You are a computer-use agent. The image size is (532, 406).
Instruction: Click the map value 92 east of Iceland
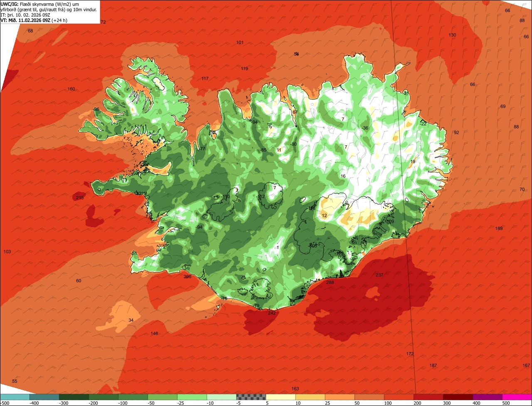tap(456, 132)
